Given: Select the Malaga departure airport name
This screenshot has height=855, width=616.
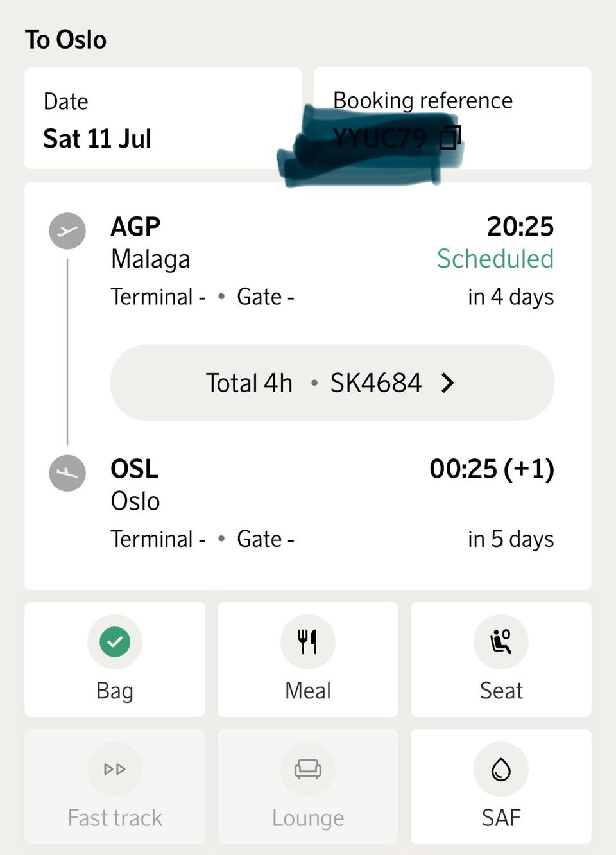Looking at the screenshot, I should (150, 259).
